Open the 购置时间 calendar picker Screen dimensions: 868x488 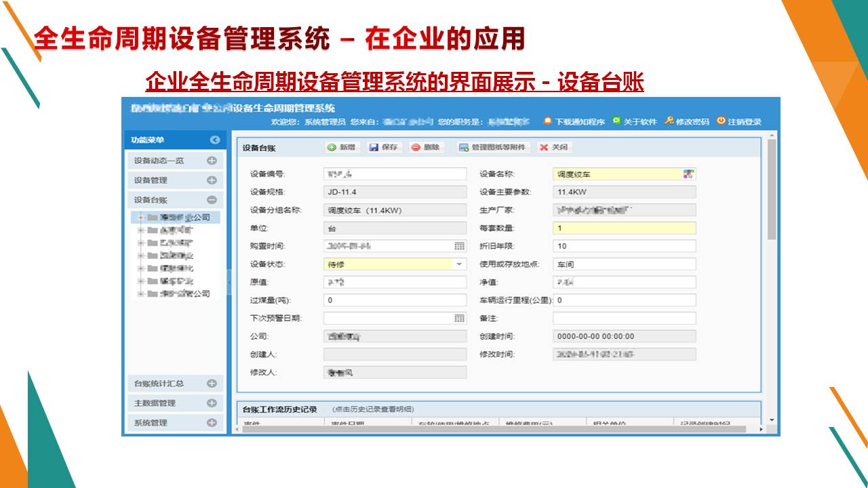pyautogui.click(x=460, y=246)
